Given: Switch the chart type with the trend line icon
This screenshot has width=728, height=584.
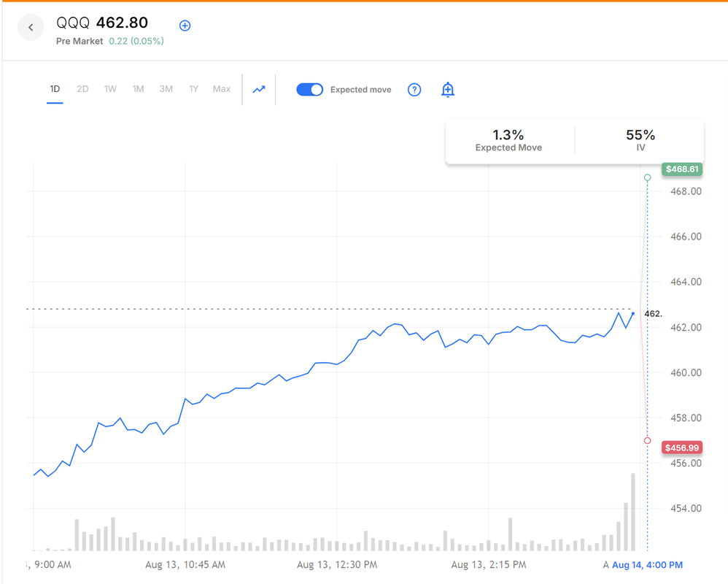Looking at the screenshot, I should pyautogui.click(x=259, y=89).
